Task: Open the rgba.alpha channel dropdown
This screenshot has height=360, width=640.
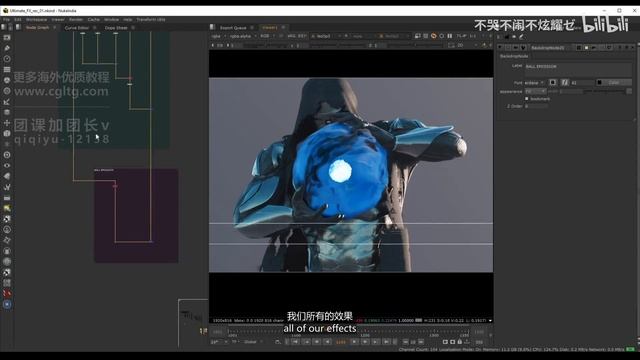Action: [x=243, y=36]
